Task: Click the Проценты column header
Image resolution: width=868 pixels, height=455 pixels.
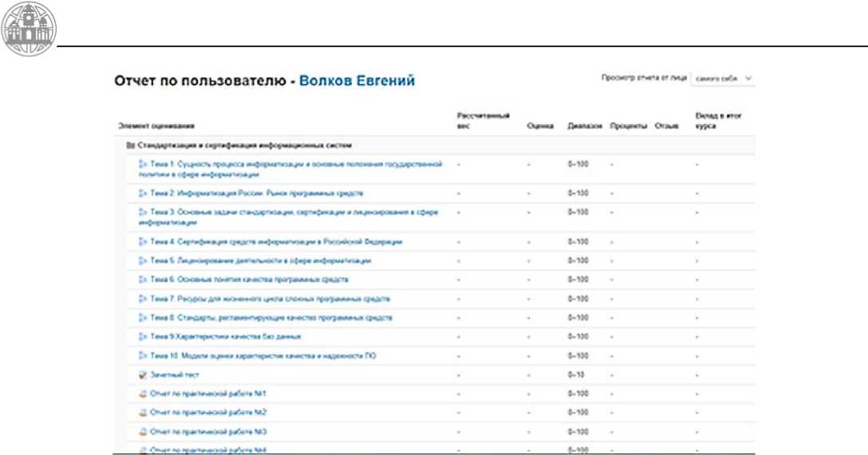Action: coord(629,126)
